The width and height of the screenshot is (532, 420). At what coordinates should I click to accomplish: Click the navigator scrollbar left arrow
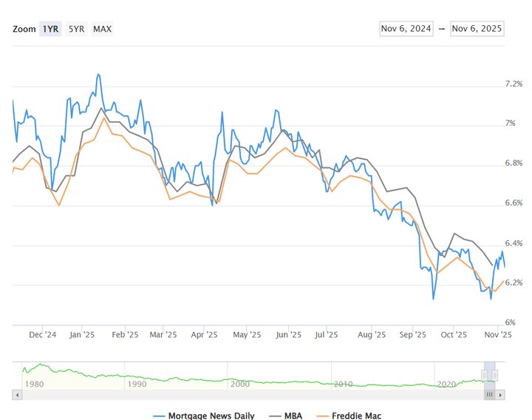click(x=17, y=396)
